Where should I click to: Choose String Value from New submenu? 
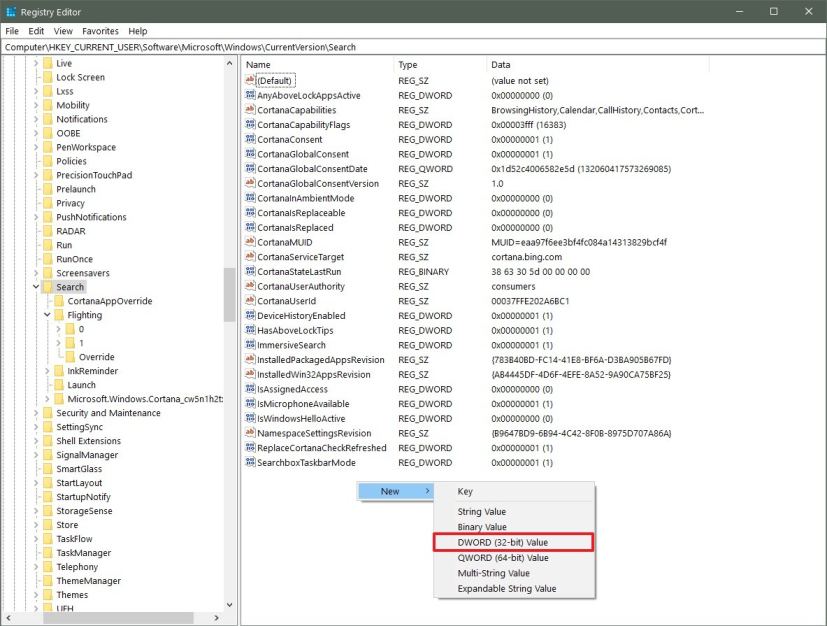[514, 512]
